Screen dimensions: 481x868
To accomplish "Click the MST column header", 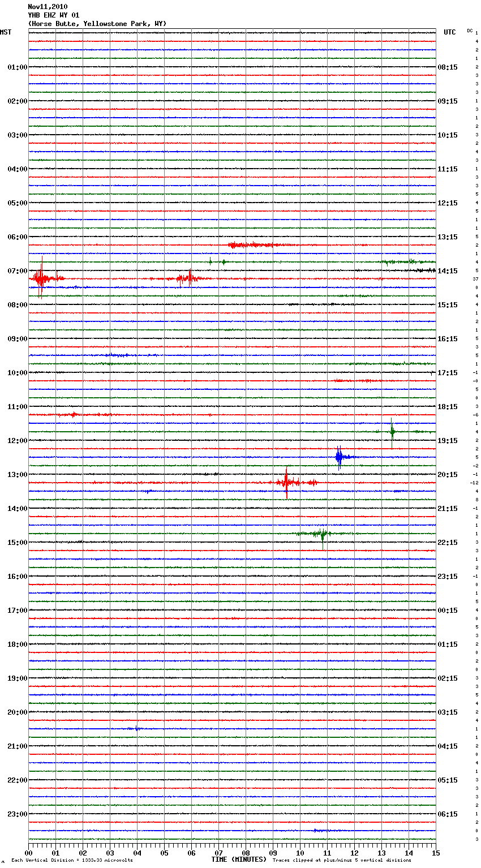I will [x=6, y=32].
